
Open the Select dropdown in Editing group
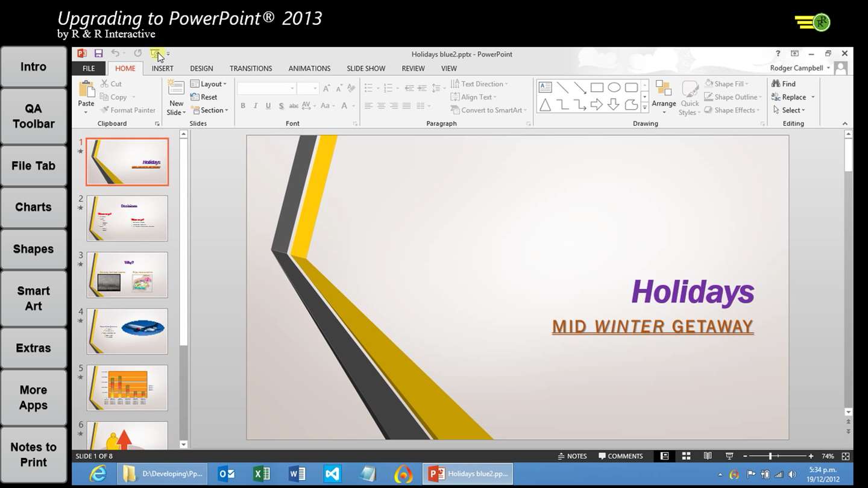coord(788,110)
